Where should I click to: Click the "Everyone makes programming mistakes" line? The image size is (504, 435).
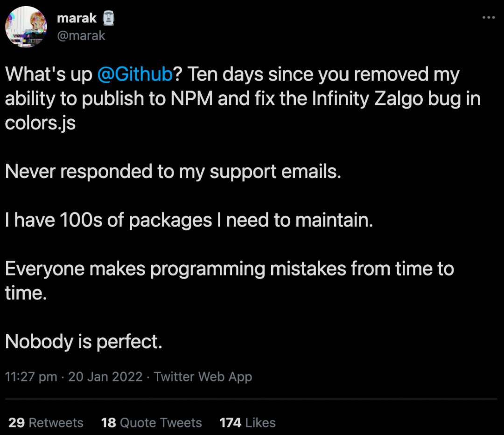point(229,269)
